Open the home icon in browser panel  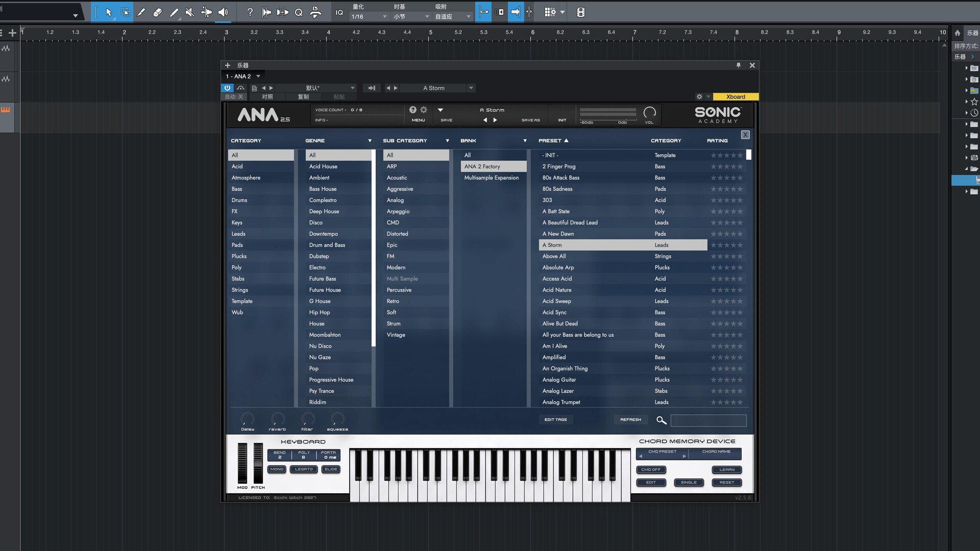tap(957, 33)
